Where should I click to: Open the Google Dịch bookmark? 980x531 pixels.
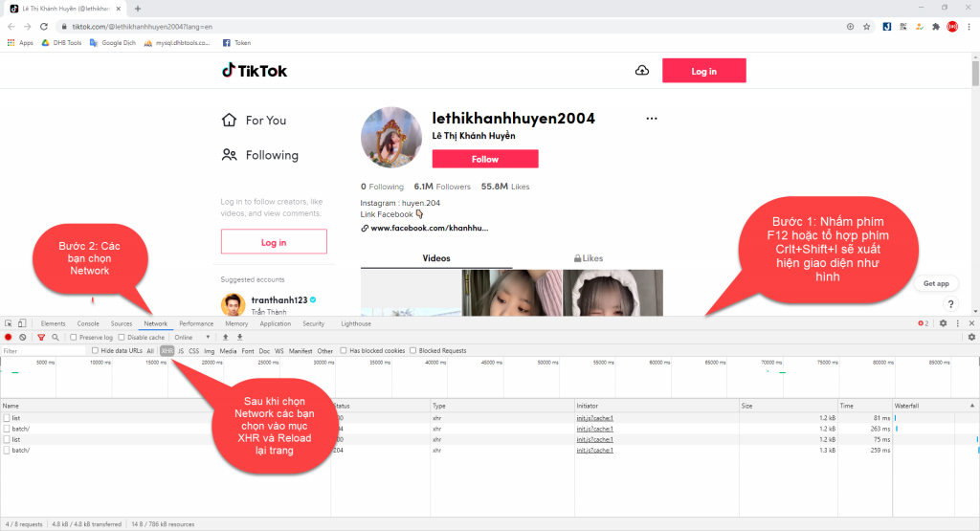tap(113, 43)
